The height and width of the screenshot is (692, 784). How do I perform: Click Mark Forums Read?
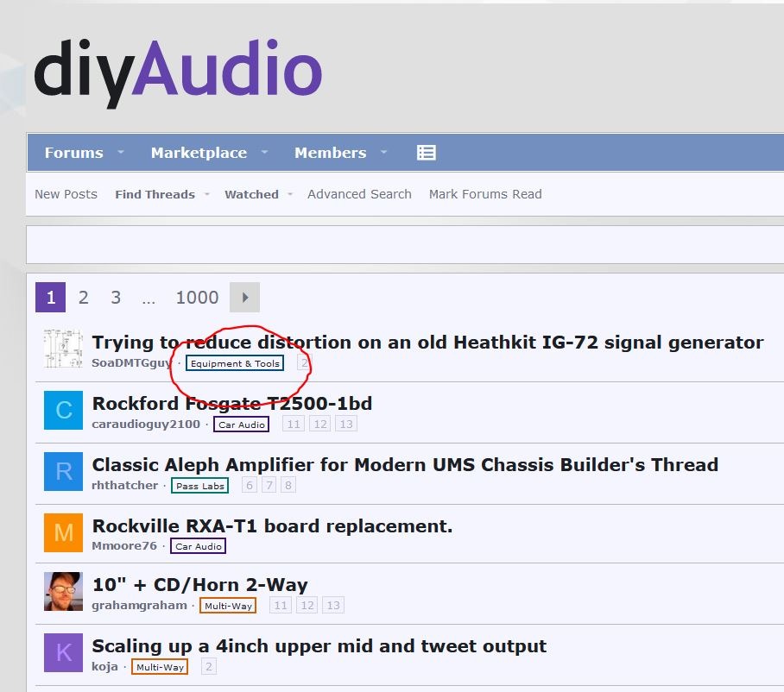485,194
